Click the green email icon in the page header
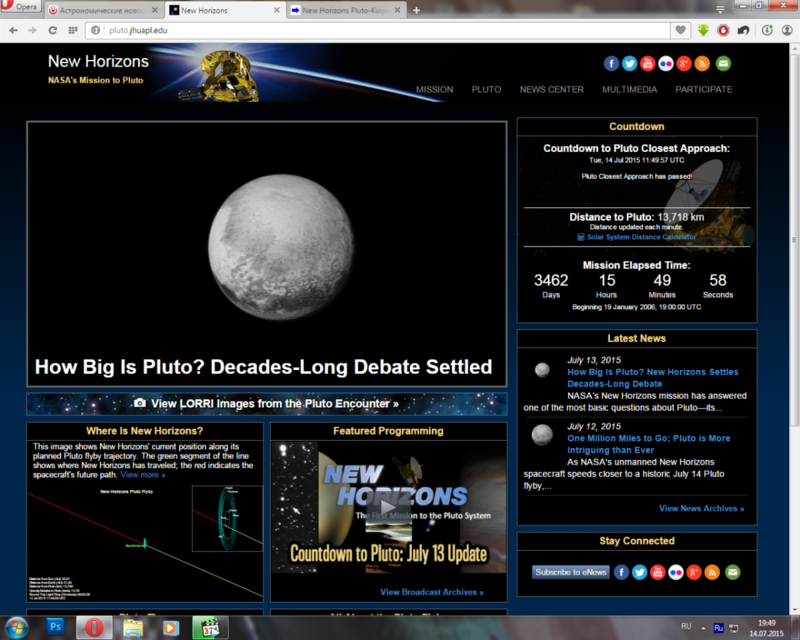The height and width of the screenshot is (640, 800). [x=723, y=63]
